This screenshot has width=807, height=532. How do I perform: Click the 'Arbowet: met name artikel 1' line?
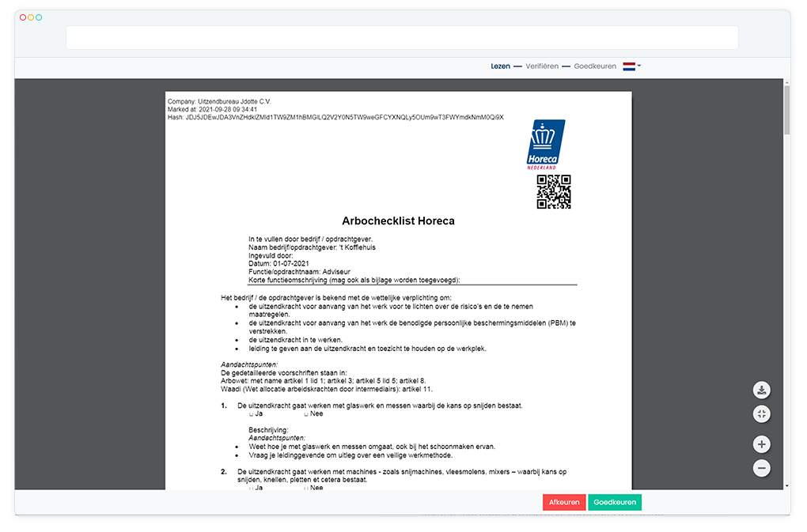pos(324,381)
